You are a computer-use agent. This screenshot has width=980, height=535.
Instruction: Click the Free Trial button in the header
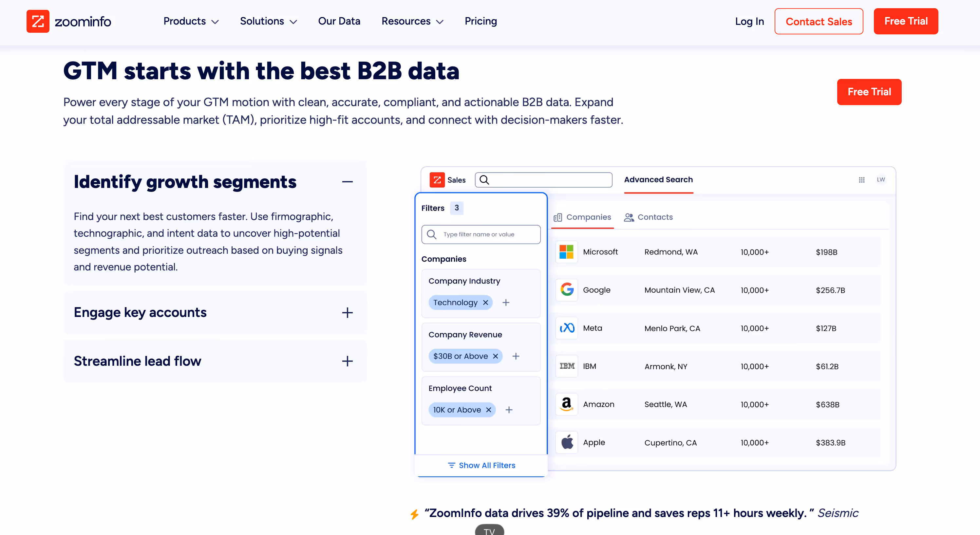click(x=905, y=21)
